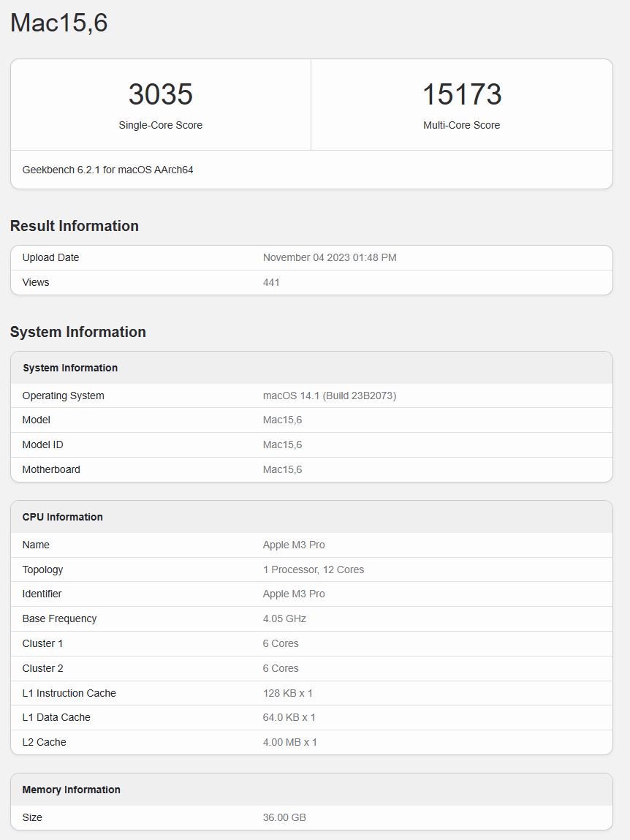Click the Geekbench 6.2.1 for macOS AArch64 text
Viewport: 630px width, 840px height.
click(x=107, y=170)
